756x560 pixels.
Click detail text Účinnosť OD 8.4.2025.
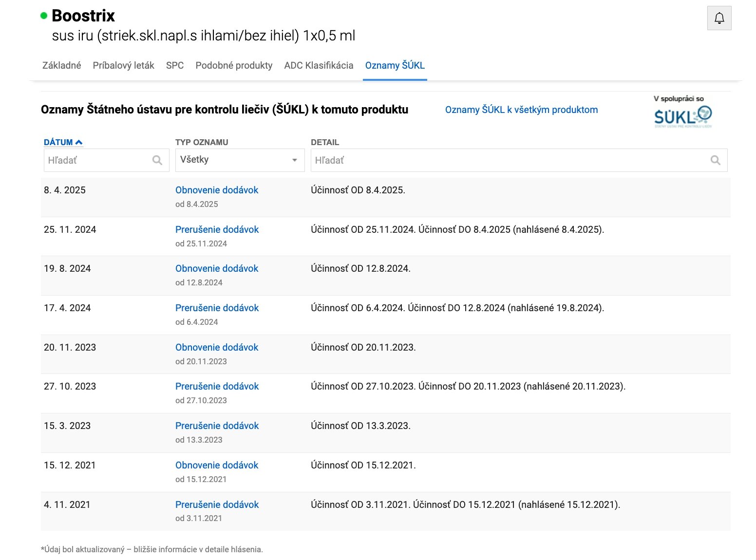click(358, 190)
